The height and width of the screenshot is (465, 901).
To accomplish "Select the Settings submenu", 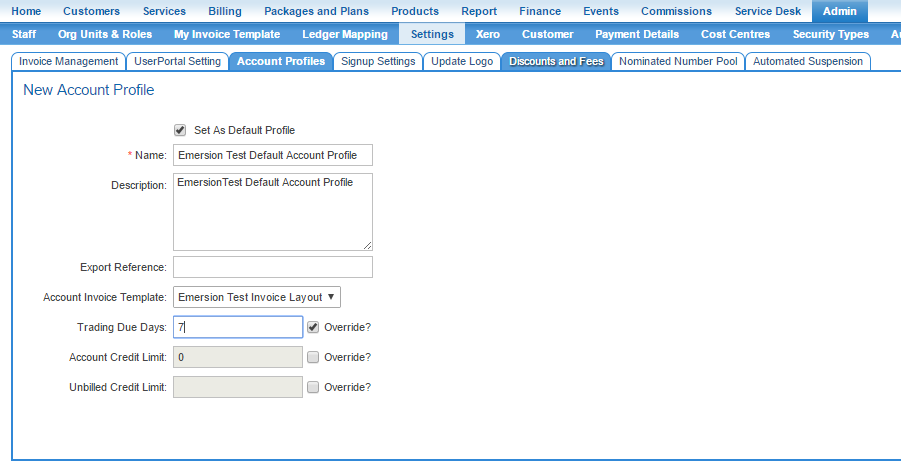I will [x=432, y=34].
